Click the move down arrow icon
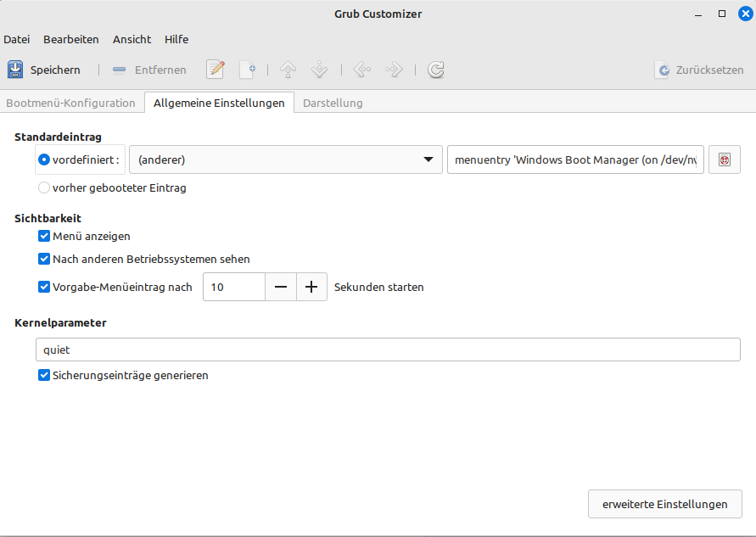This screenshot has width=756, height=537. [319, 70]
